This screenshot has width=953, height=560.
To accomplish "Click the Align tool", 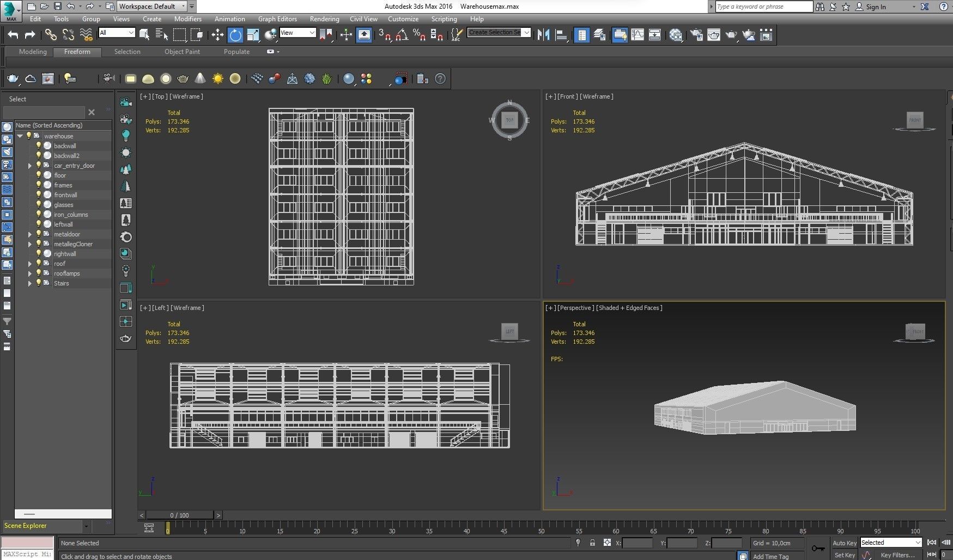I will [x=561, y=35].
